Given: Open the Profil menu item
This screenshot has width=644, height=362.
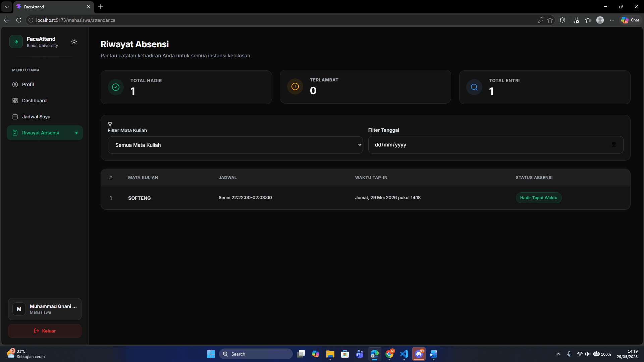Looking at the screenshot, I should click(x=45, y=84).
